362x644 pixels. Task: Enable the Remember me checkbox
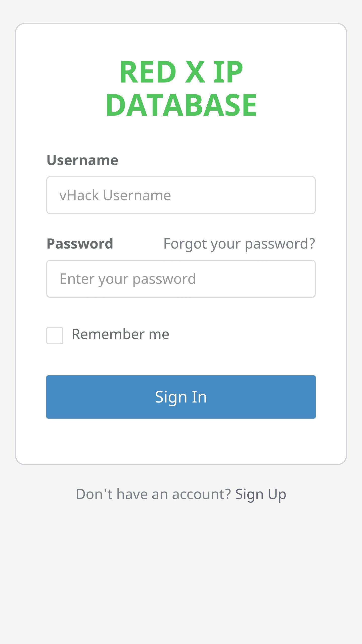55,335
